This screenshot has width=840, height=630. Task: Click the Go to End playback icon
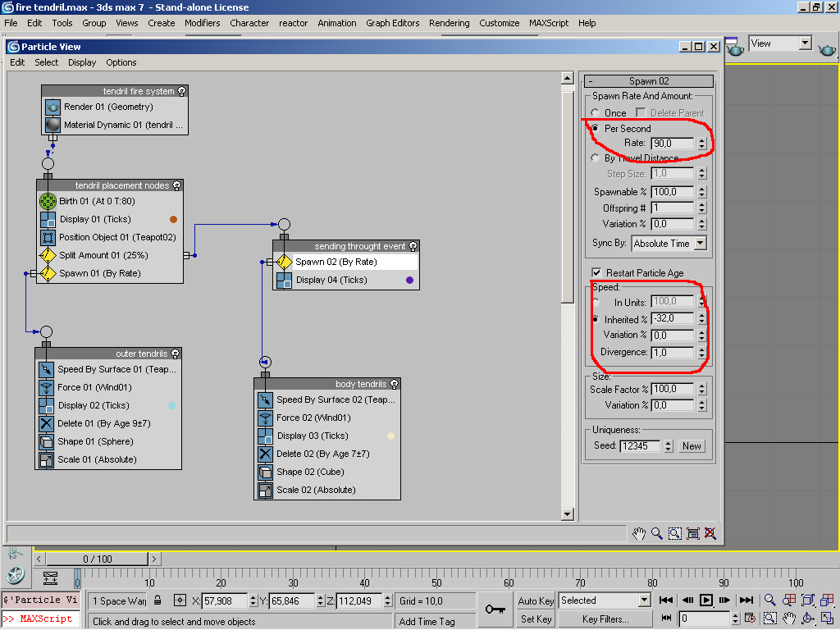point(746,600)
